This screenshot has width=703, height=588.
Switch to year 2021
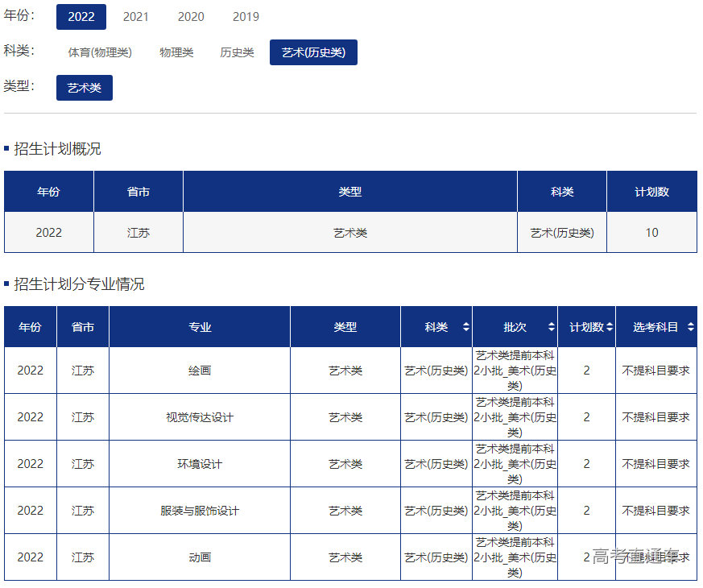click(x=135, y=17)
